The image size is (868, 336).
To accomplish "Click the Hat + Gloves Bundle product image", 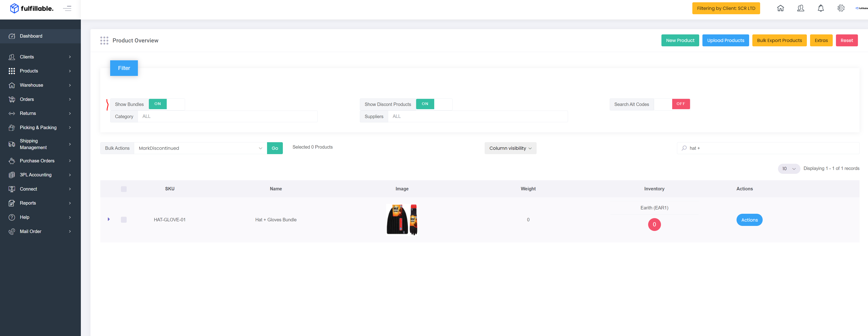I will [402, 219].
